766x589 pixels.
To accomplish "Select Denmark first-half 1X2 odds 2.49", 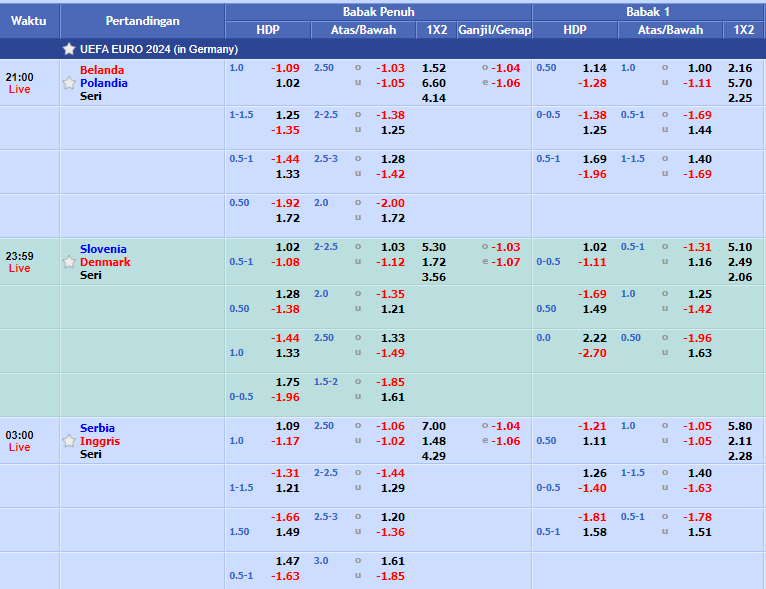I will (740, 262).
